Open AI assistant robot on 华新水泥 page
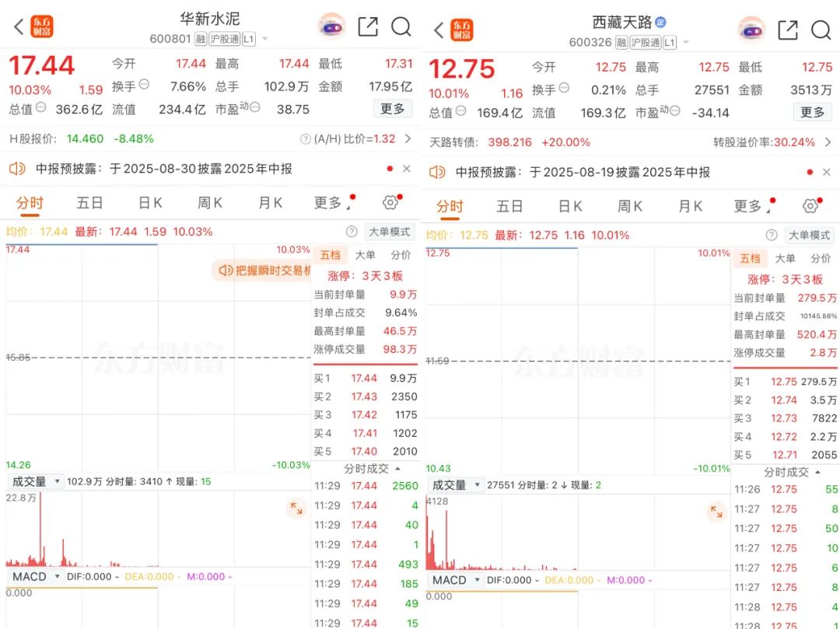840x629 pixels. [x=331, y=26]
